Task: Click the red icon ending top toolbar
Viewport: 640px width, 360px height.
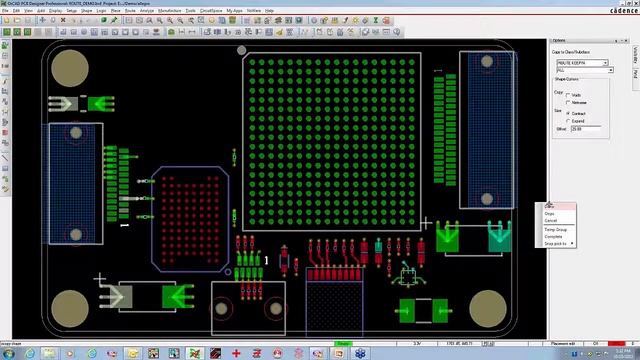Action: tap(386, 20)
